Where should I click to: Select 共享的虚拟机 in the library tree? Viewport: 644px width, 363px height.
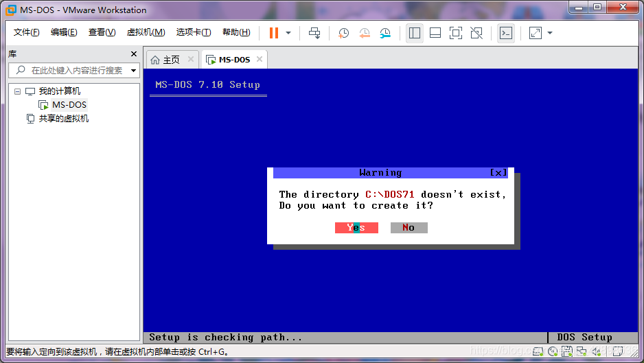pos(64,119)
